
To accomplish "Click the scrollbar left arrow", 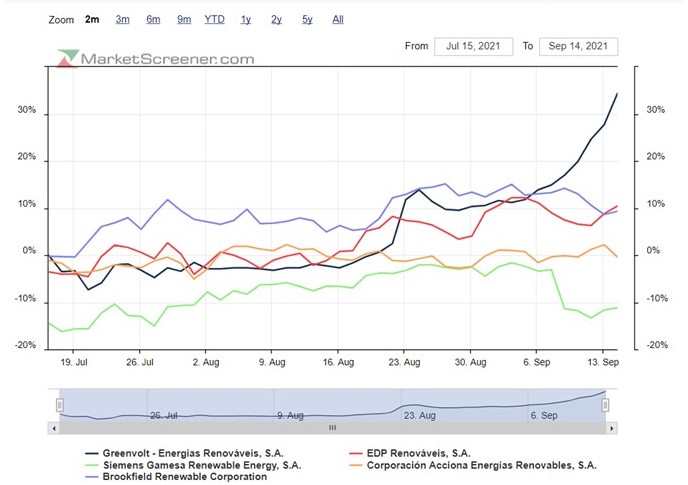I will pos(54,428).
